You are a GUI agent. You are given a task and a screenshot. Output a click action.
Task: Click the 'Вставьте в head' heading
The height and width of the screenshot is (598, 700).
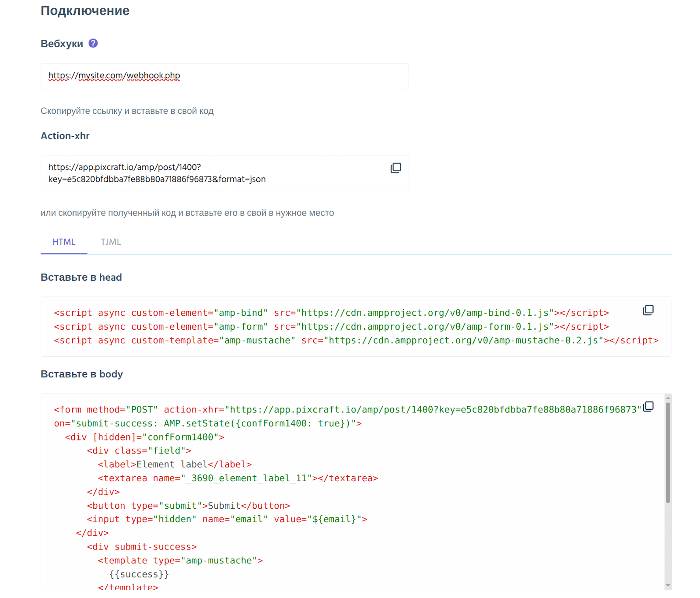pyautogui.click(x=81, y=278)
